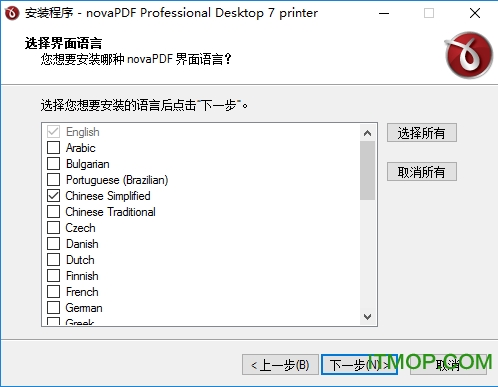Click the 取消所有 (deselect all) button
This screenshot has height=387, width=498.
(x=422, y=172)
